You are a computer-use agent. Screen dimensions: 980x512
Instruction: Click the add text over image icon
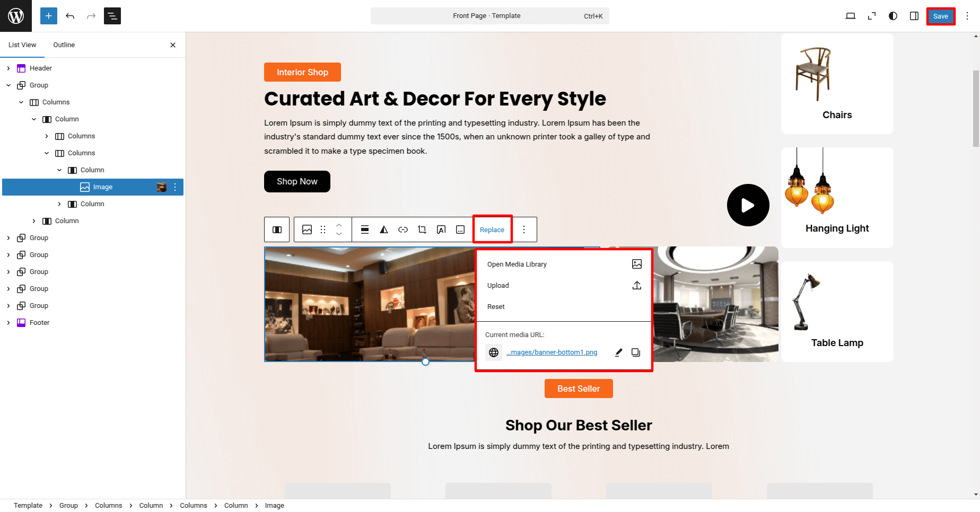441,229
